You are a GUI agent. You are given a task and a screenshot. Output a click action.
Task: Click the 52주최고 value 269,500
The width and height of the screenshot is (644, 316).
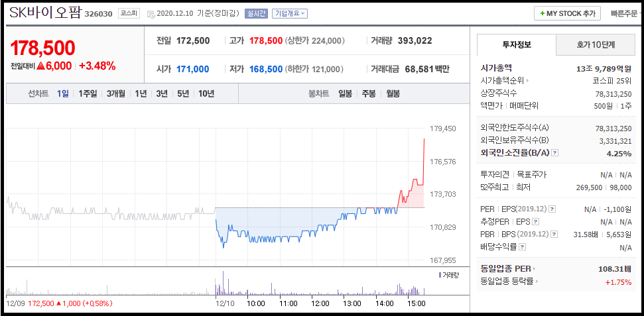[590, 187]
